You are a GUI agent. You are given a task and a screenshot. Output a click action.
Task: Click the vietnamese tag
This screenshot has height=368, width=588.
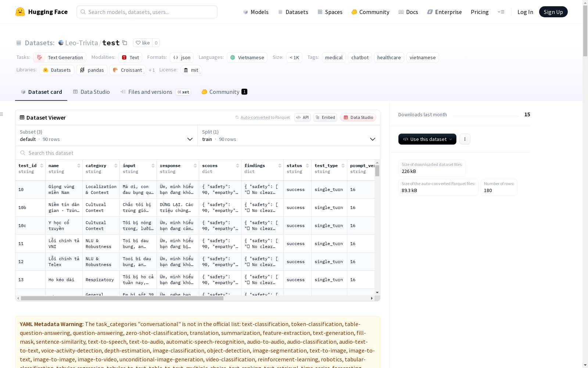pyautogui.click(x=423, y=57)
